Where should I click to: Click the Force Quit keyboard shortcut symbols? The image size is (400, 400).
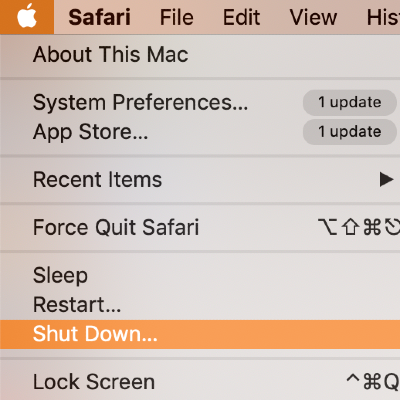coord(359,227)
